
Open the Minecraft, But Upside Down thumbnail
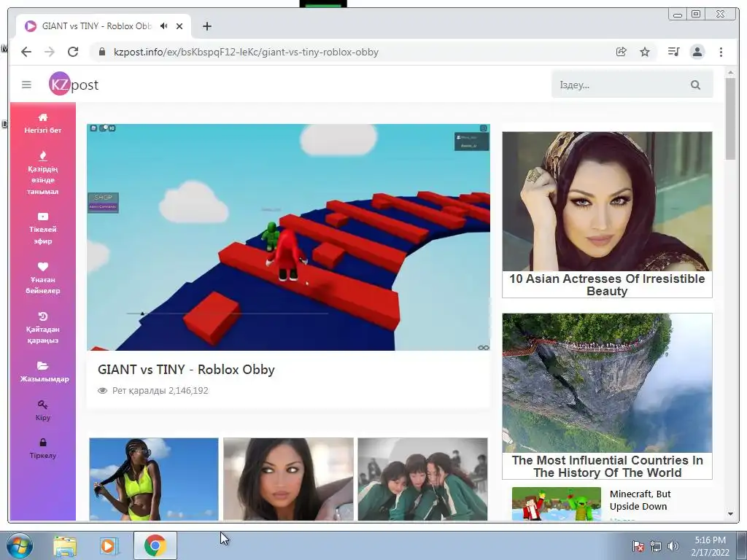pyautogui.click(x=557, y=503)
